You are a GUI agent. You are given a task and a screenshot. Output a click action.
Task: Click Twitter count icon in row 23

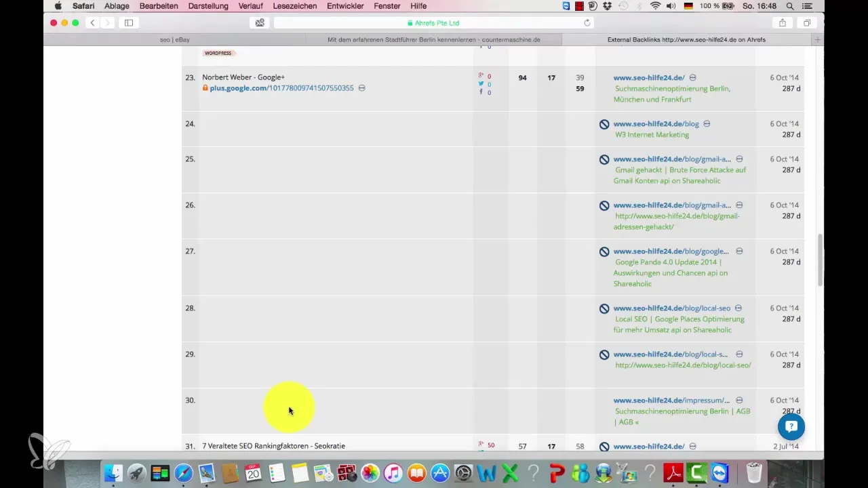tap(481, 84)
